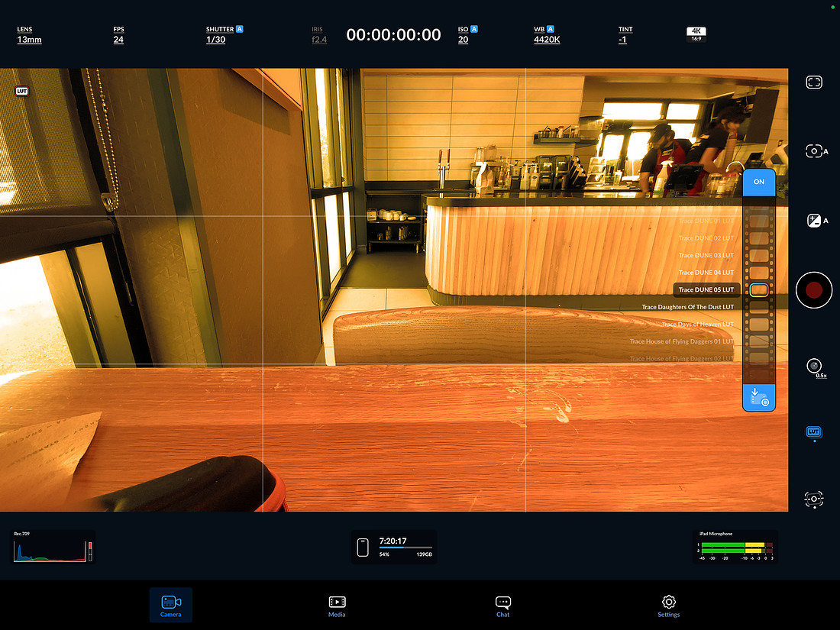Open the stabilization icon at the bottom of the sidebar
The width and height of the screenshot is (840, 630).
[814, 499]
